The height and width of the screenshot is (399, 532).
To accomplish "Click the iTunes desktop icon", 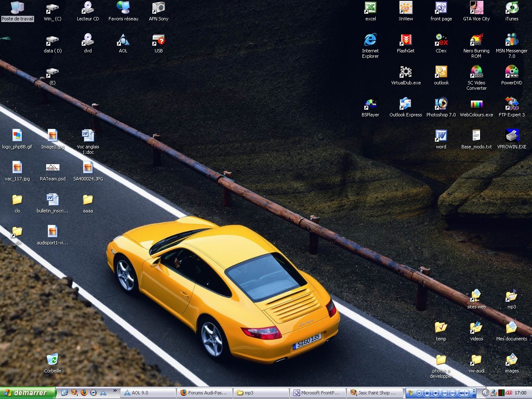I will pos(512,8).
